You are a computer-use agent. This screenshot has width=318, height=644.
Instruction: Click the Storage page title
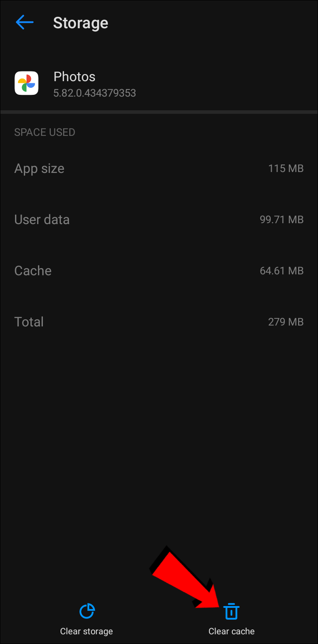tap(80, 23)
